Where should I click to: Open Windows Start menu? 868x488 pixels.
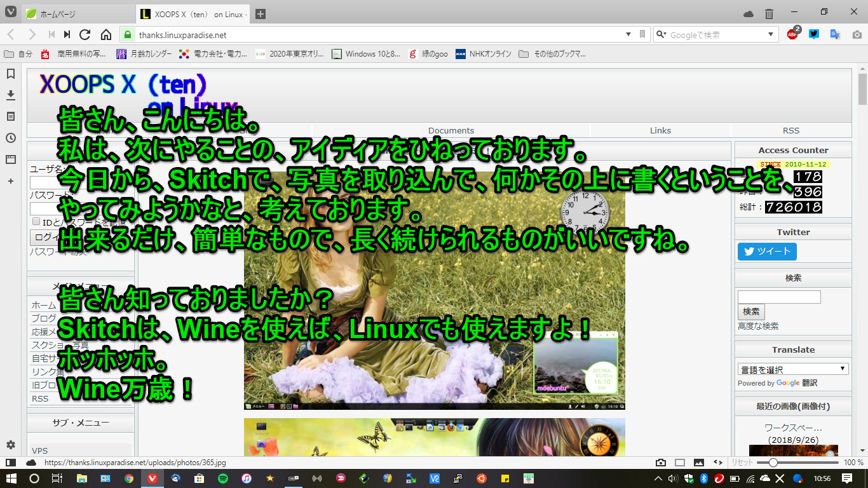point(12,478)
